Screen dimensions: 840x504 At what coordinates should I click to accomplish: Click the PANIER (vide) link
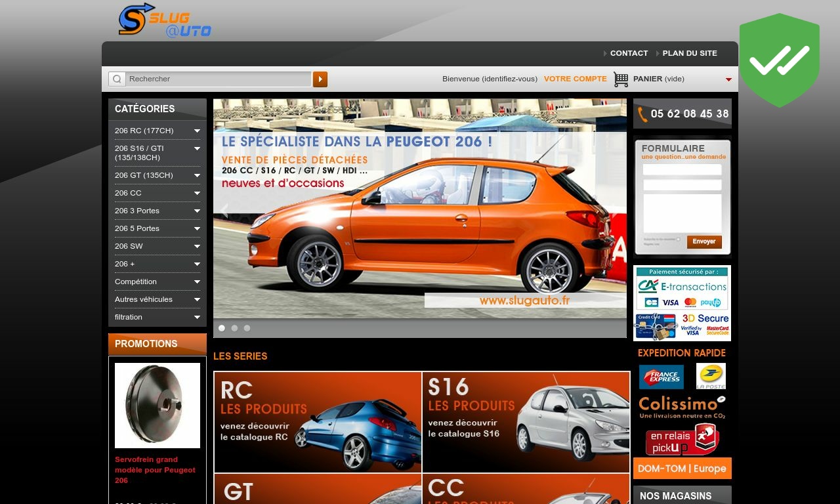[x=659, y=79]
